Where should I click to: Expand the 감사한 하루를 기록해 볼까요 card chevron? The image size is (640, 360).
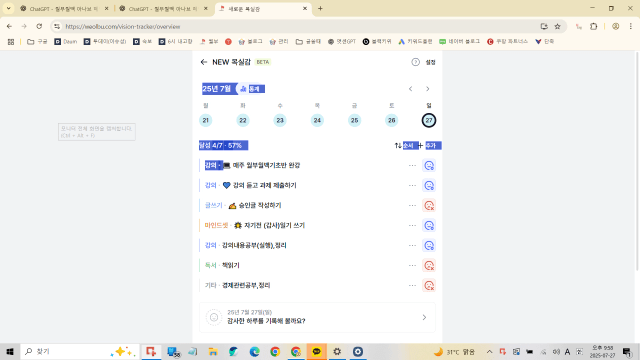tap(424, 317)
